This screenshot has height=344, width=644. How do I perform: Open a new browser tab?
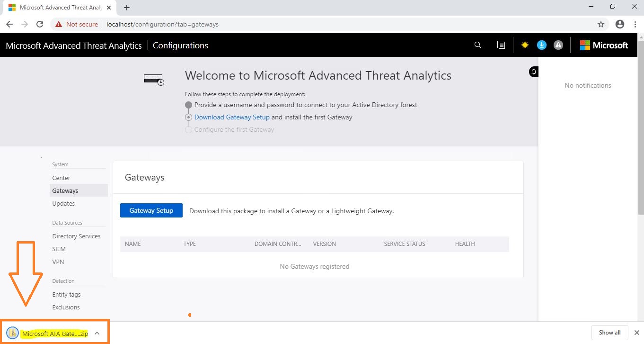(x=127, y=8)
